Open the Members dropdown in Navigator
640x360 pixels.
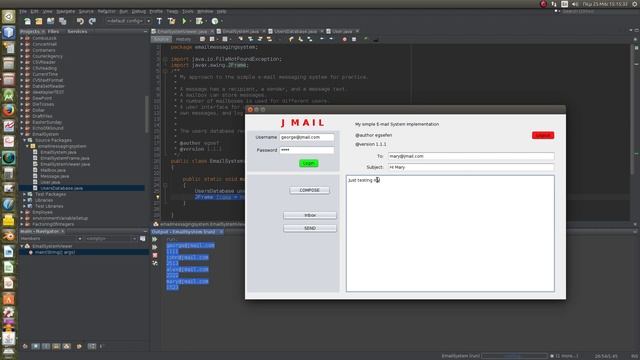coord(51,239)
